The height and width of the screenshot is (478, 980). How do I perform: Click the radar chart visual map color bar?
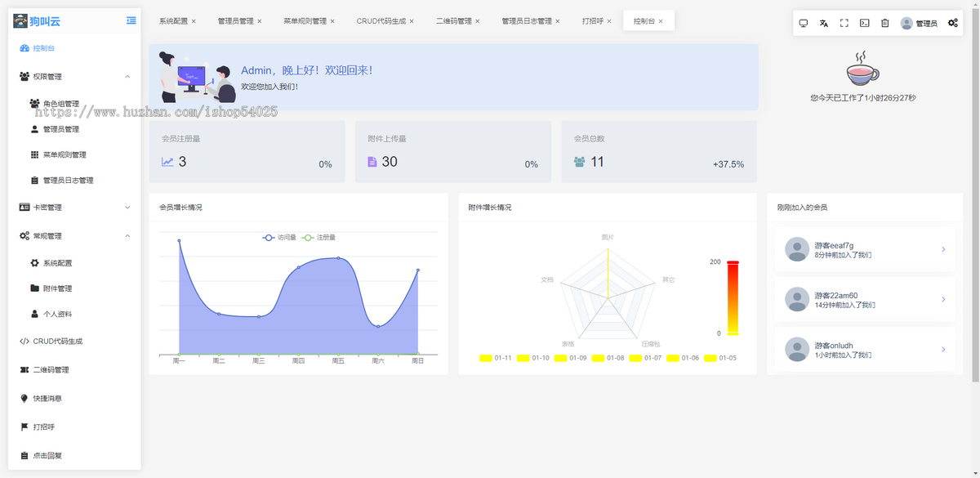(733, 298)
